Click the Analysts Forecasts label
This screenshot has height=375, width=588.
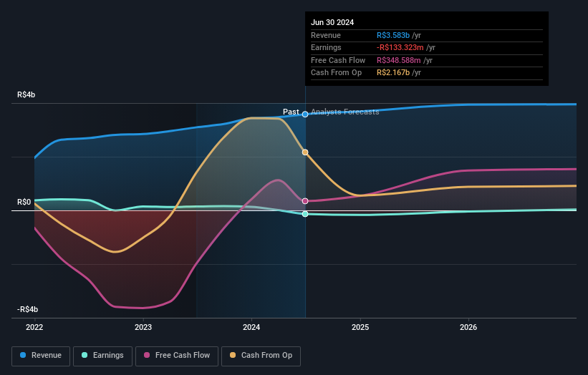(x=345, y=112)
